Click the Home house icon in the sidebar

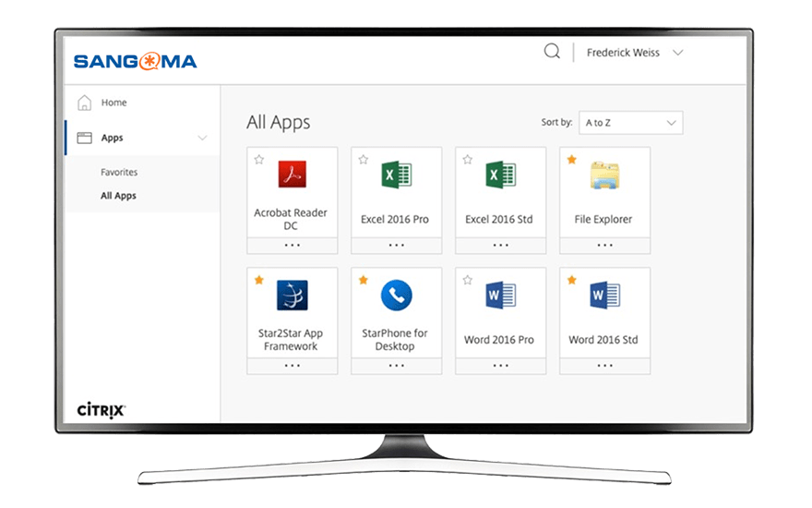[84, 103]
